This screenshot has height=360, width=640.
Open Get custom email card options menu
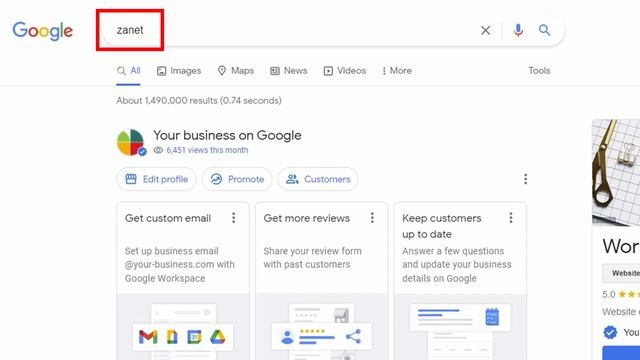pyautogui.click(x=233, y=218)
